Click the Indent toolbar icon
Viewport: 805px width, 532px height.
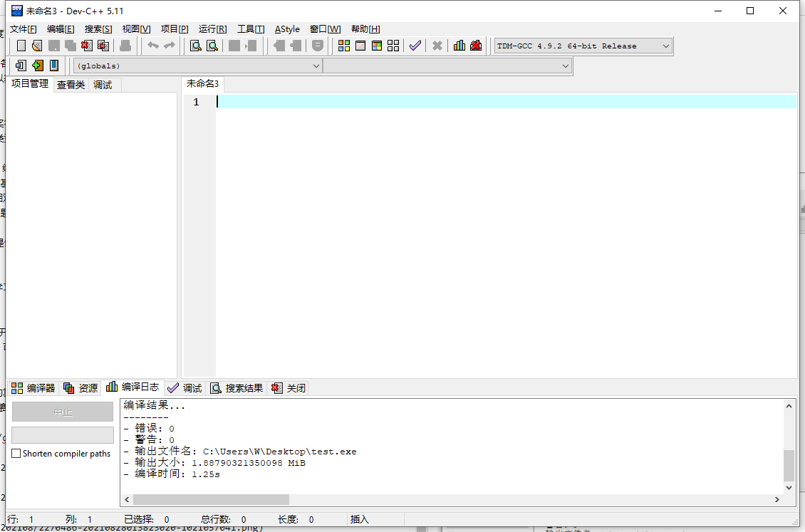pos(279,46)
